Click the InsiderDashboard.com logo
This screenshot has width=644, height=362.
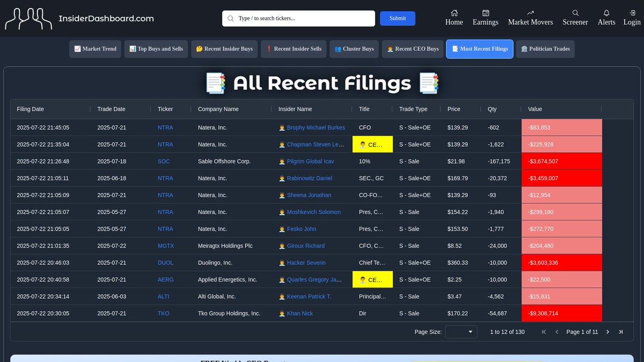[79, 18]
